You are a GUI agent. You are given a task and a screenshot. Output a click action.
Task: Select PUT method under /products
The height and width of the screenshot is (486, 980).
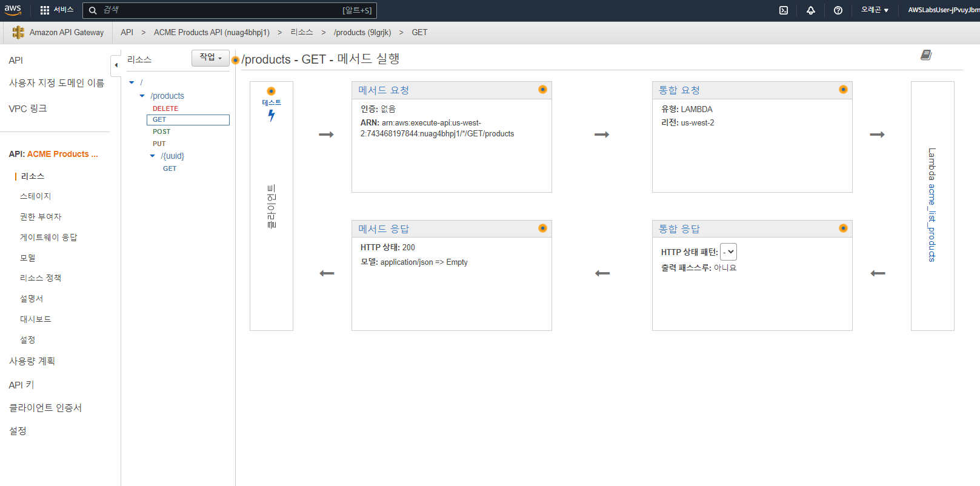159,144
